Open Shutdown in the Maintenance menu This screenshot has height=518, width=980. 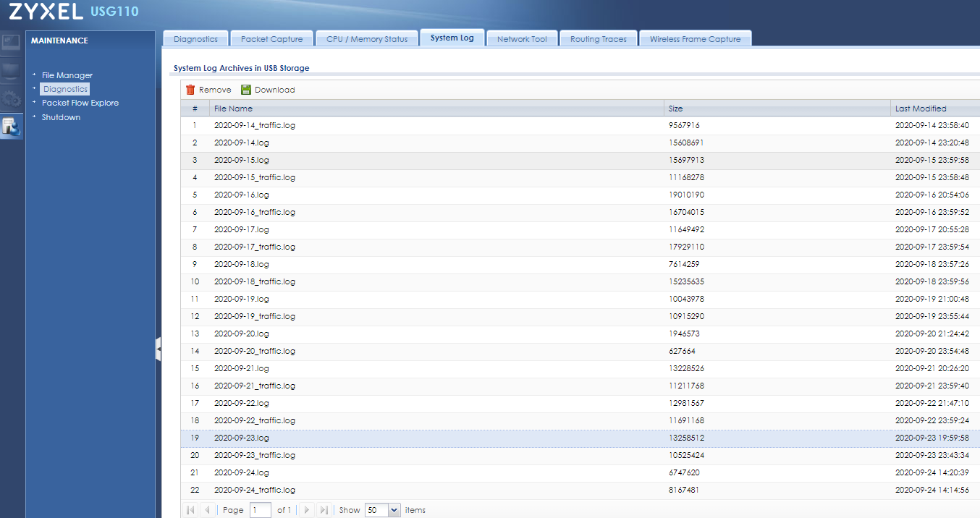[61, 117]
